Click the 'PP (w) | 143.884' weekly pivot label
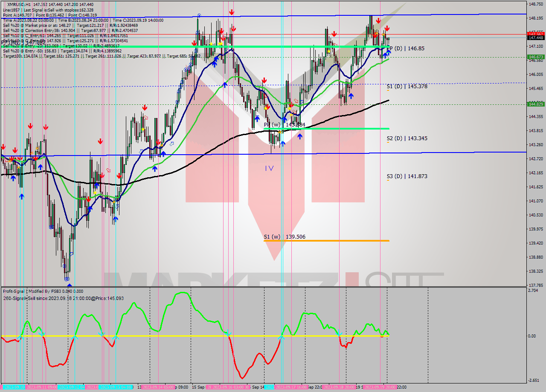The height and width of the screenshot is (392, 546). point(285,124)
